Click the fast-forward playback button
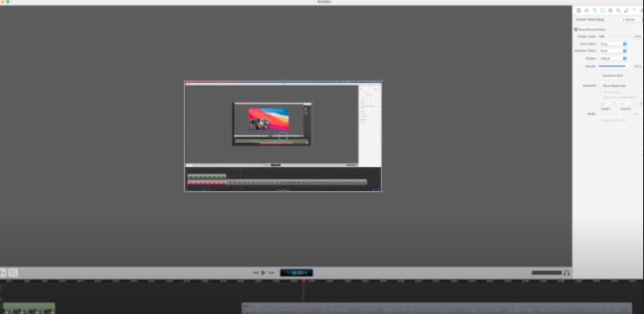The width and height of the screenshot is (644, 314). (x=271, y=272)
